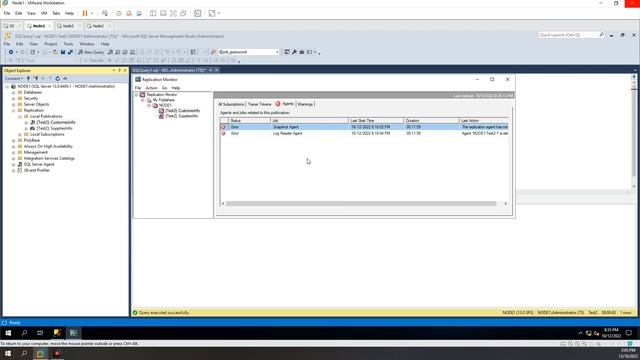Switch to the Warnings tab
640x360 pixels.
(x=305, y=104)
